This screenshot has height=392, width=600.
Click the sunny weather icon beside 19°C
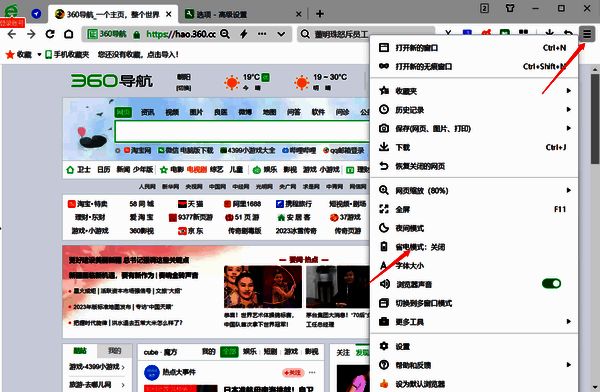(232, 82)
